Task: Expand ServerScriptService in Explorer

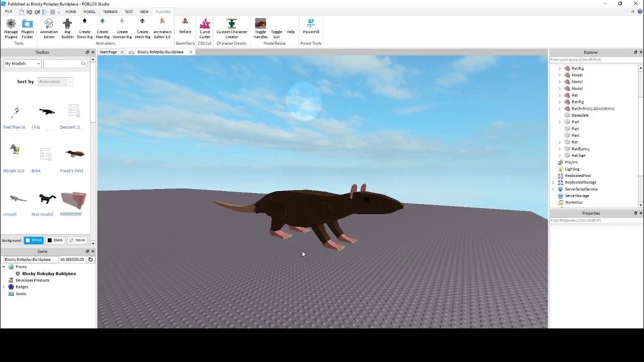Action: [x=553, y=189]
